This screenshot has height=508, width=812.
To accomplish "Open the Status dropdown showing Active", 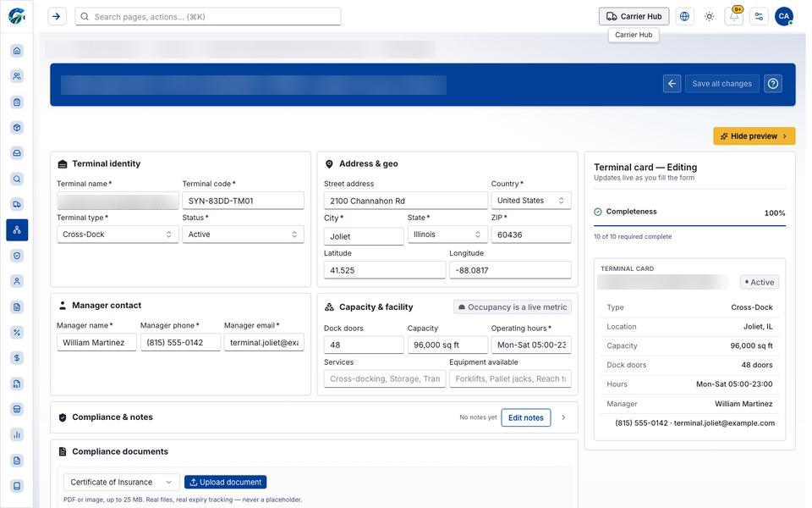I will tap(243, 235).
